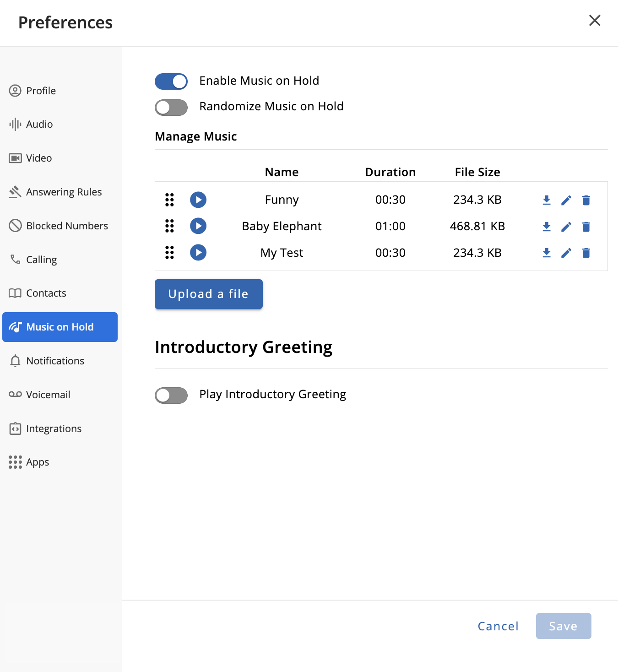Viewport: 618px width, 672px height.
Task: Download the Funny audio file
Action: point(546,200)
